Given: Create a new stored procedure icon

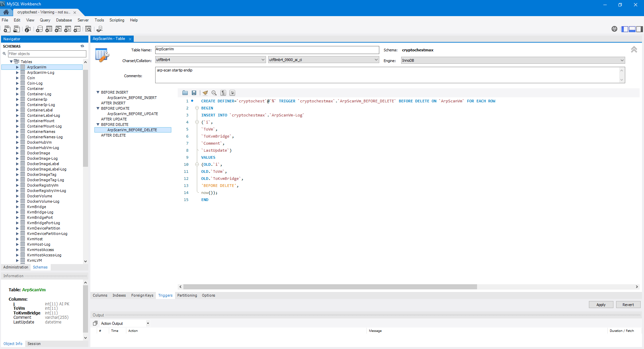Looking at the screenshot, I should pos(68,29).
